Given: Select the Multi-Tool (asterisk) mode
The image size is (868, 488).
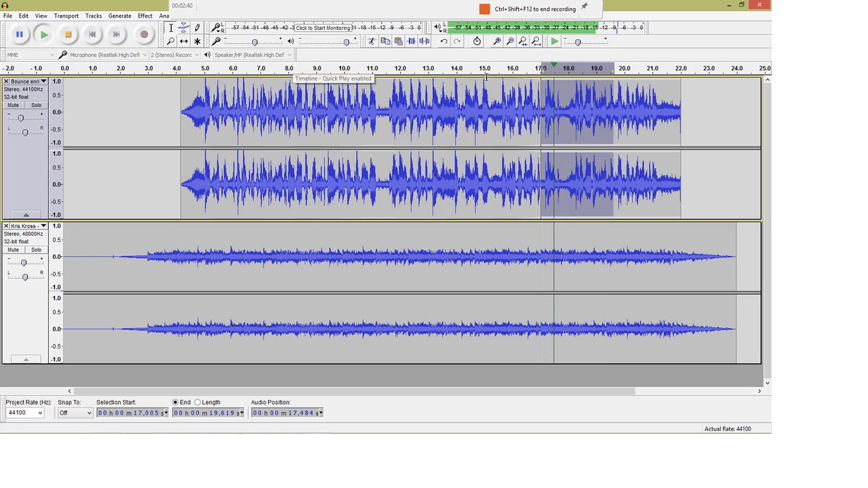Looking at the screenshot, I should [197, 41].
